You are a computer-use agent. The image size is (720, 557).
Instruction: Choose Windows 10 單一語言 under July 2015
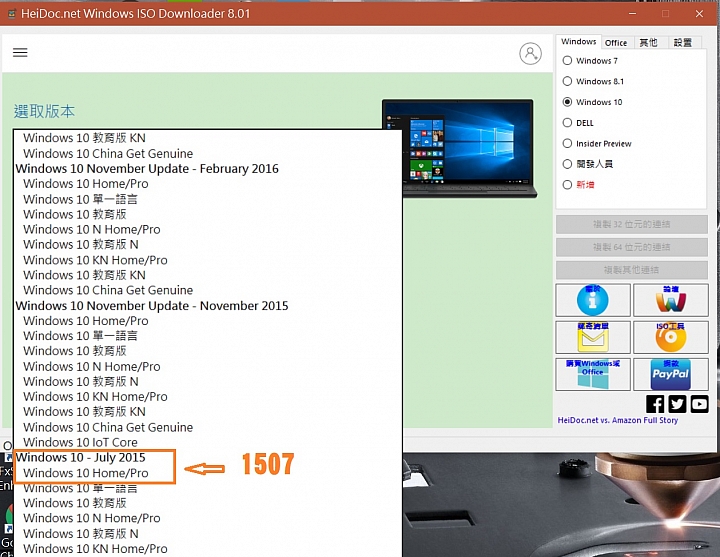[80, 488]
